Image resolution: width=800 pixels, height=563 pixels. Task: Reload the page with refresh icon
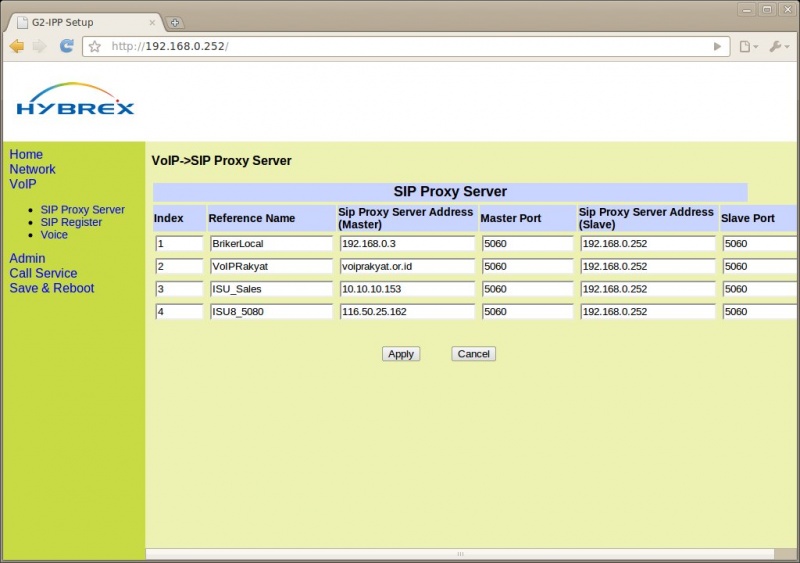[66, 46]
